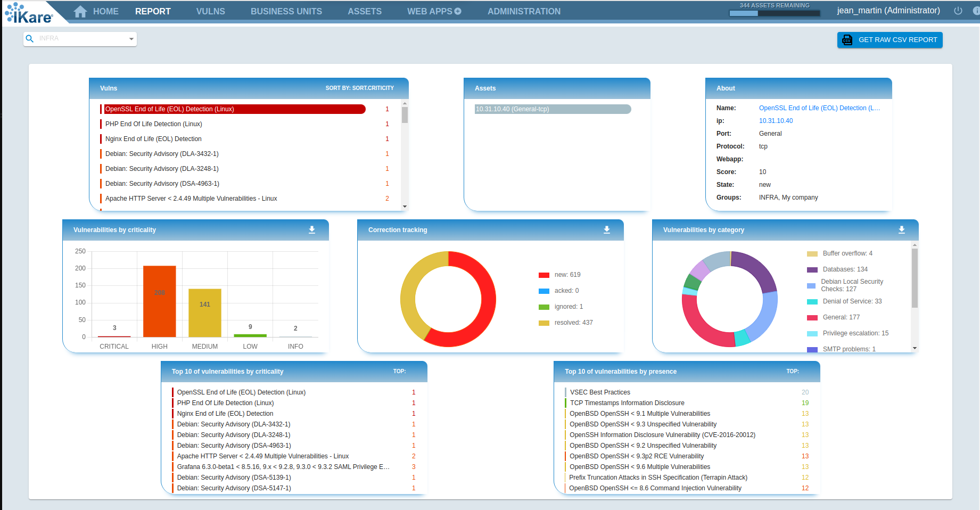Toggle the 'resolved: 437' yellow legend swatch

click(x=543, y=323)
